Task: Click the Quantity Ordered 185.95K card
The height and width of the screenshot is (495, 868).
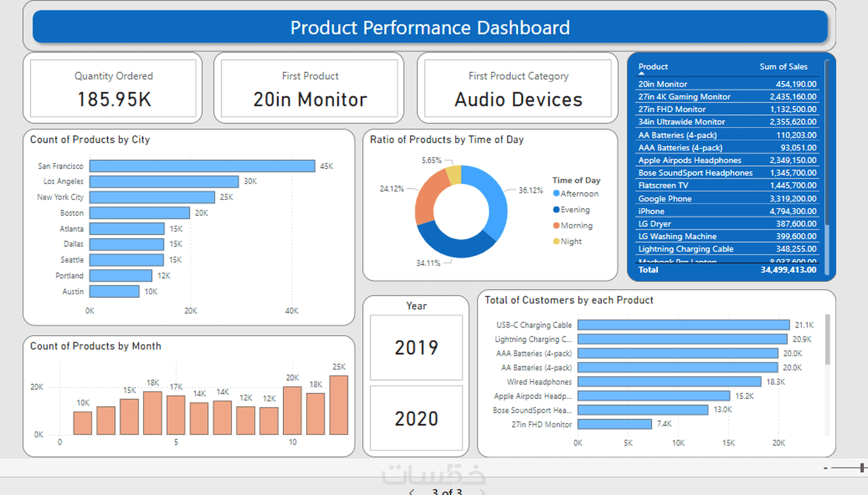Action: [113, 88]
